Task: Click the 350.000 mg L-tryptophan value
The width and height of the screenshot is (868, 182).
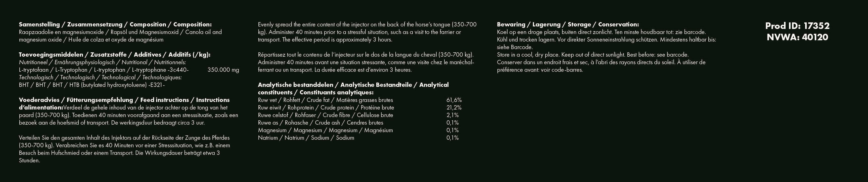Action: [x=223, y=70]
